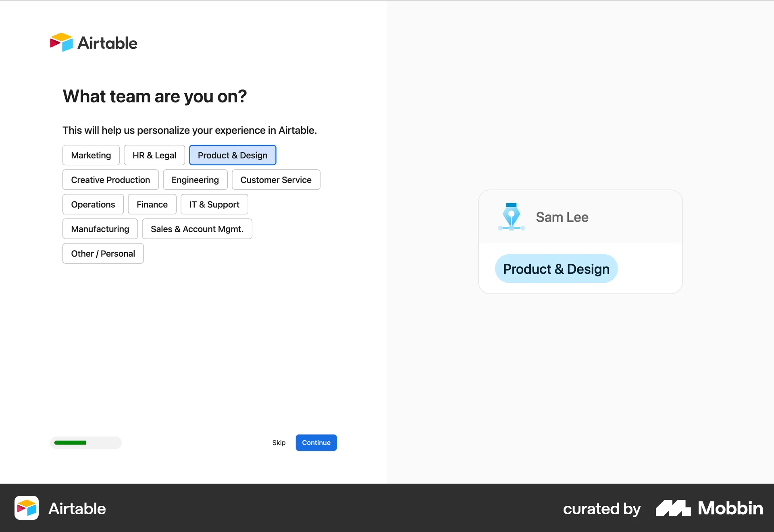Select Sales & Account Mgmt. option
Image resolution: width=774 pixels, height=532 pixels.
pyautogui.click(x=197, y=229)
